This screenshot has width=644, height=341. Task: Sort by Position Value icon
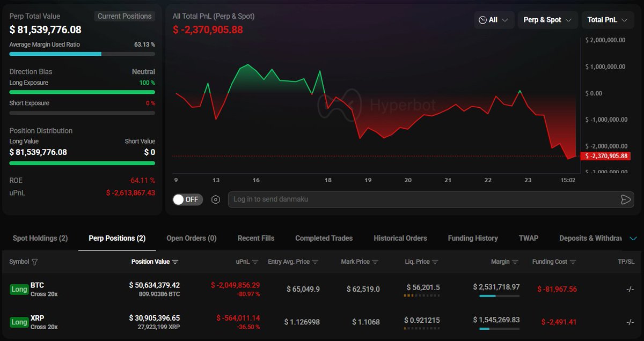(175, 262)
